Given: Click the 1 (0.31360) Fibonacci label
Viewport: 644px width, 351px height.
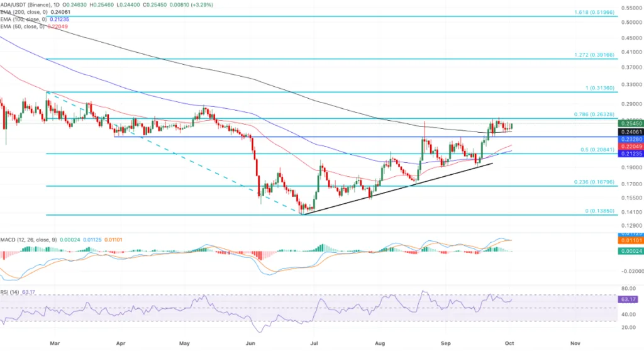Looking at the screenshot, I should [600, 88].
